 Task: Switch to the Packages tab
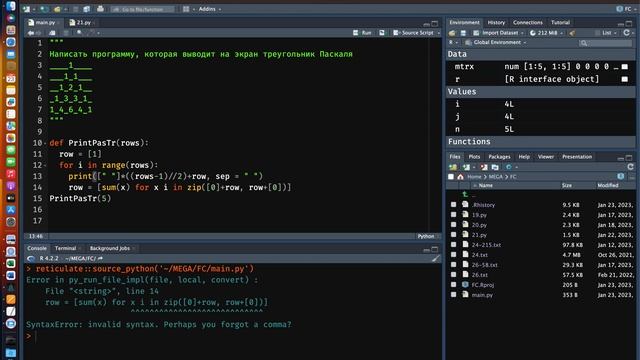pyautogui.click(x=499, y=157)
